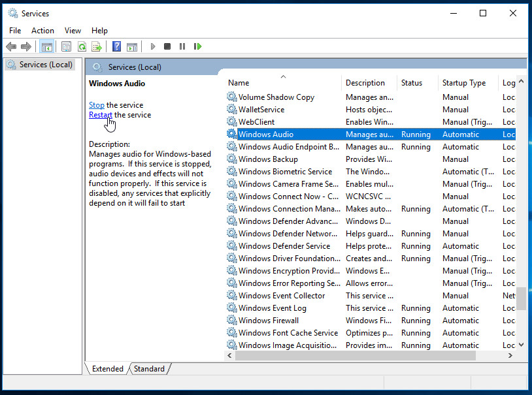Click the horizontal scrollbar left arrow

tap(229, 355)
